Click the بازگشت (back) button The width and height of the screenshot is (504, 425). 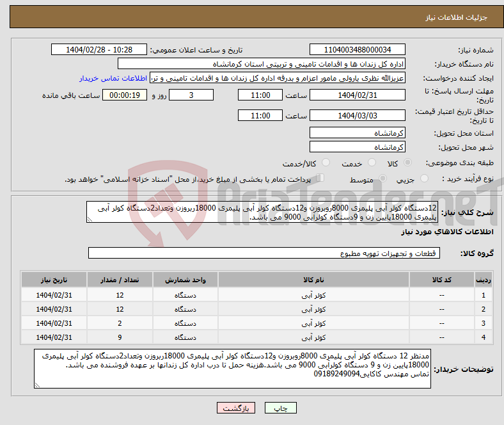click(x=236, y=408)
